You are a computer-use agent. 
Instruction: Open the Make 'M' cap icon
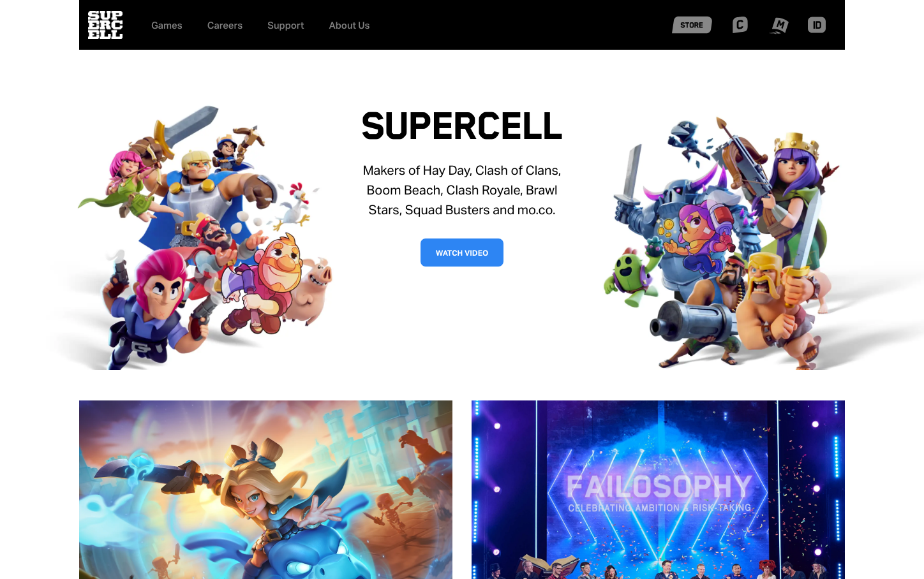(x=779, y=26)
